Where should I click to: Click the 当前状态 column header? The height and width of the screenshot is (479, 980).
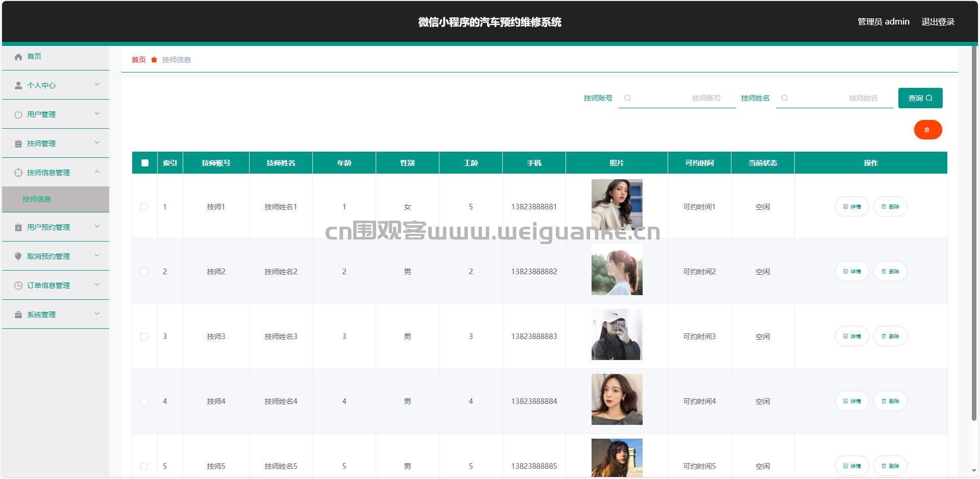coord(763,163)
